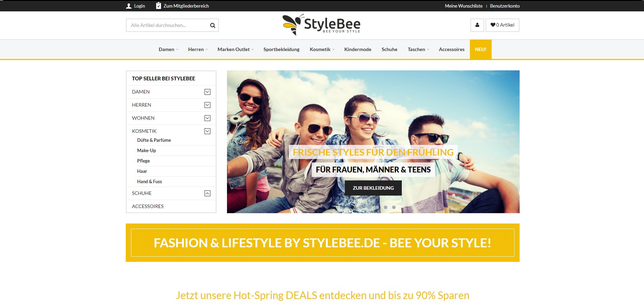This screenshot has height=307, width=644.
Task: Jump to the last carousel slide dot
Action: (x=394, y=207)
